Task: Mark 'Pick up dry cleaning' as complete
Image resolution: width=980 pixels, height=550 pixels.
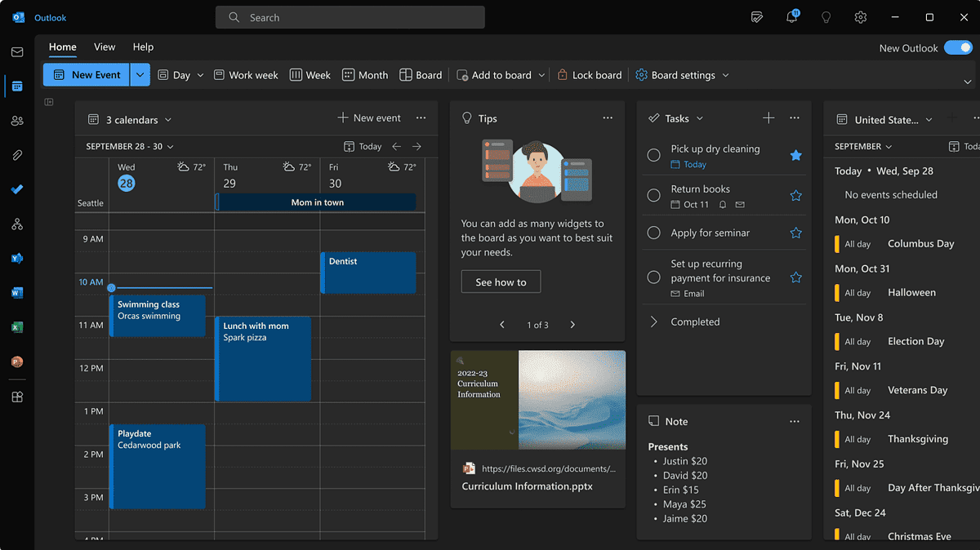Action: (x=653, y=155)
